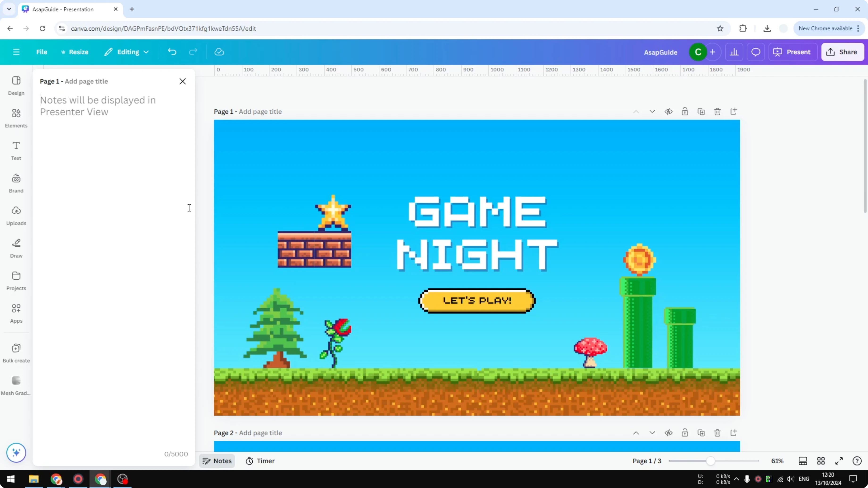The image size is (868, 488).
Task: Move Page 2 down with chevron
Action: click(x=652, y=433)
